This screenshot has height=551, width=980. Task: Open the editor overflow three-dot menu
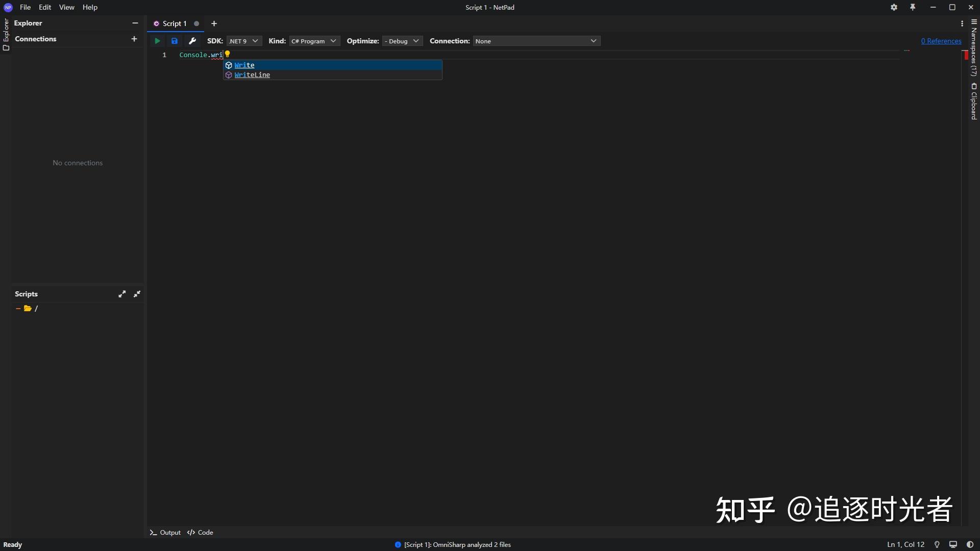(962, 23)
